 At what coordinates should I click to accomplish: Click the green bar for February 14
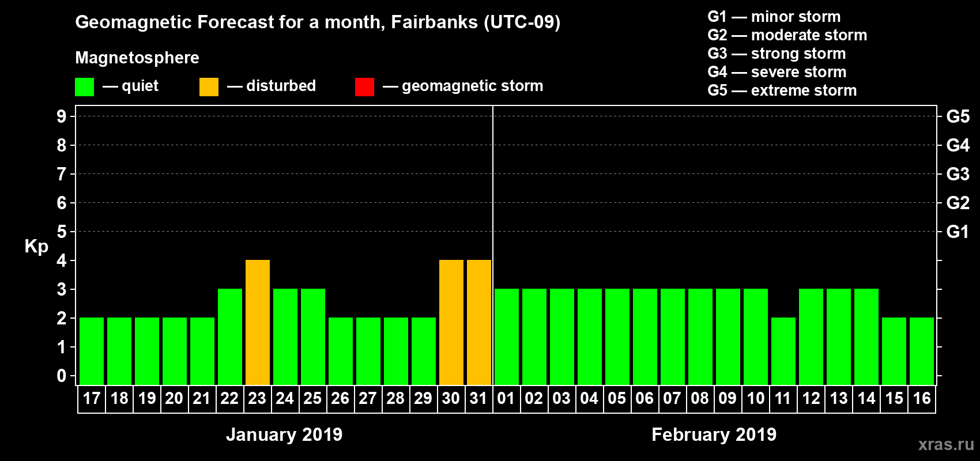click(866, 337)
